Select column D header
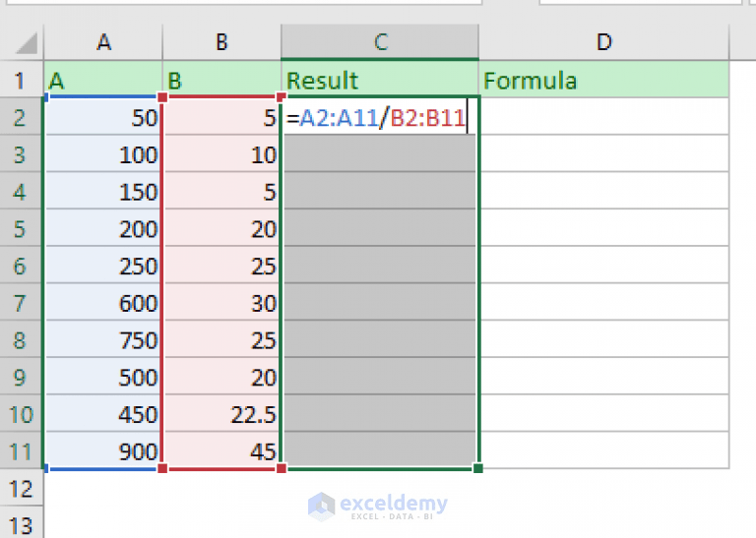The width and height of the screenshot is (756, 538). coord(603,42)
